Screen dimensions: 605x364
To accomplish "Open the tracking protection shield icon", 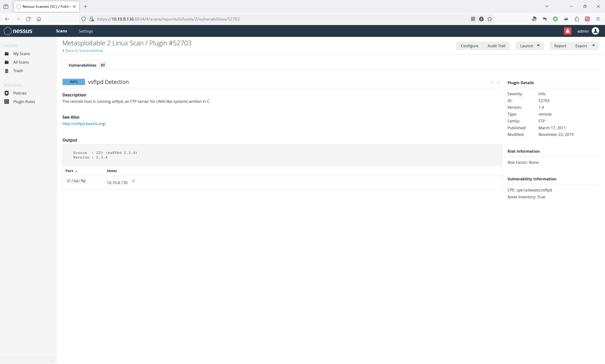I will [x=84, y=19].
